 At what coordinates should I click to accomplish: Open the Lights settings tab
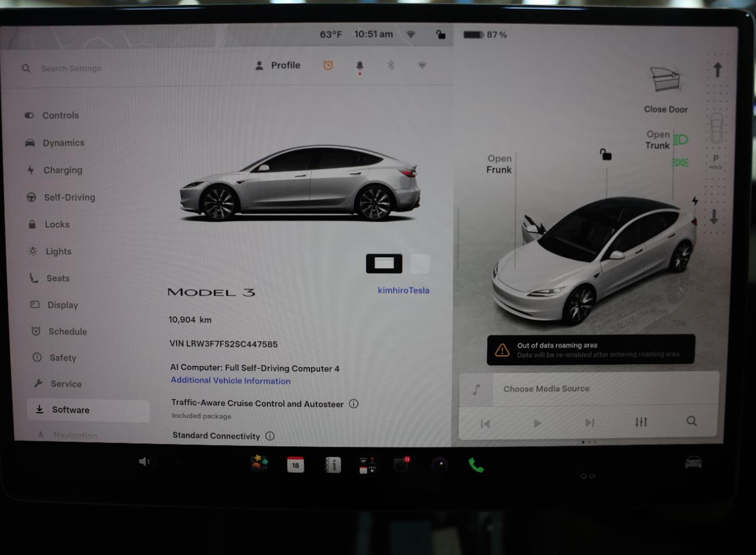click(x=50, y=251)
